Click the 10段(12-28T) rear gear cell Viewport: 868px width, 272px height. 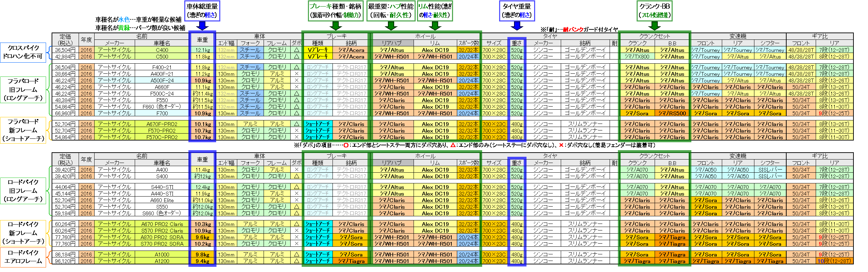pos(834,261)
